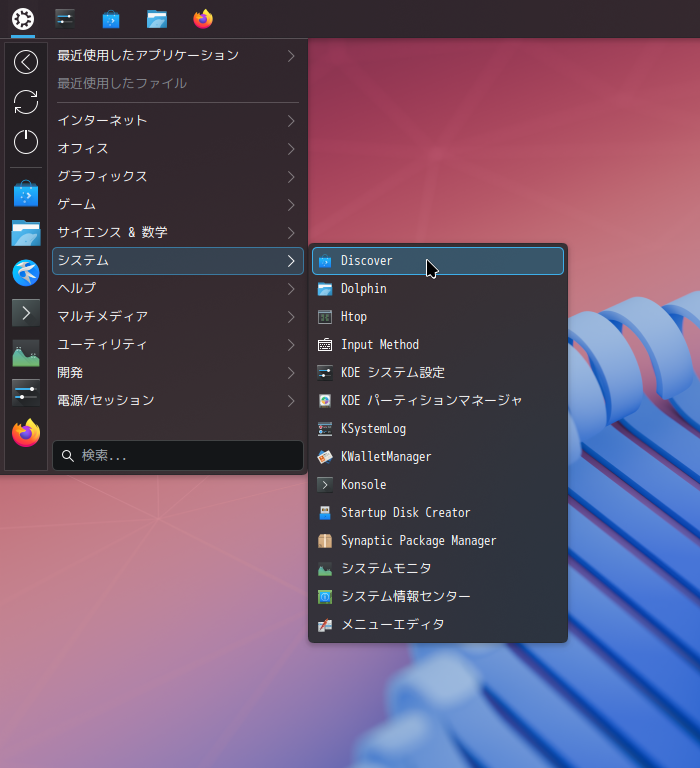The width and height of the screenshot is (700, 768).
Task: Click the Synaptic Package Manager box icon
Action: (x=325, y=541)
